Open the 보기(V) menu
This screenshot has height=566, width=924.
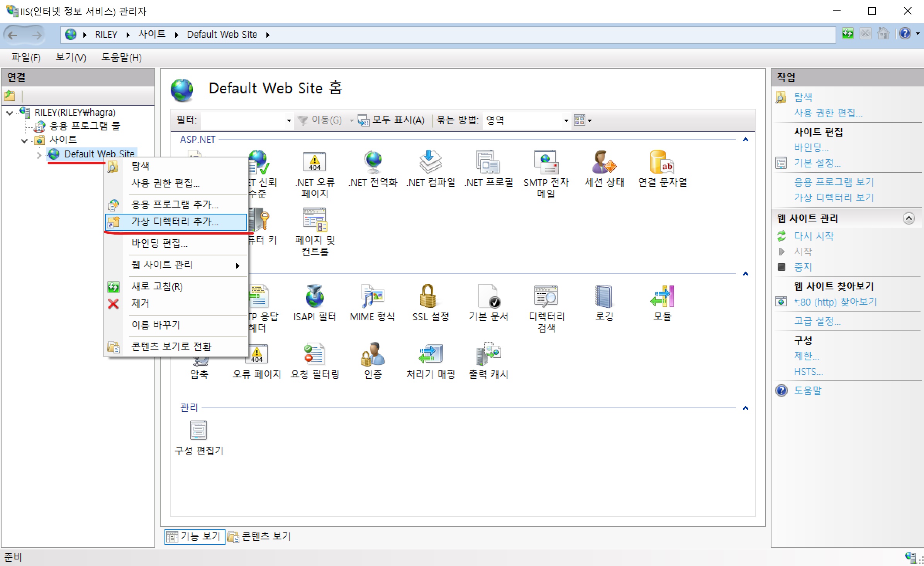[x=71, y=57]
